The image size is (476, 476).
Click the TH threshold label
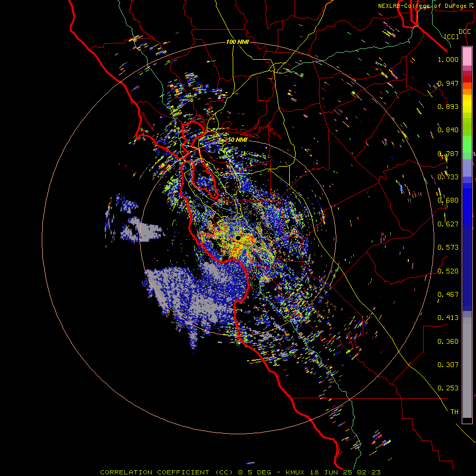coord(454,412)
